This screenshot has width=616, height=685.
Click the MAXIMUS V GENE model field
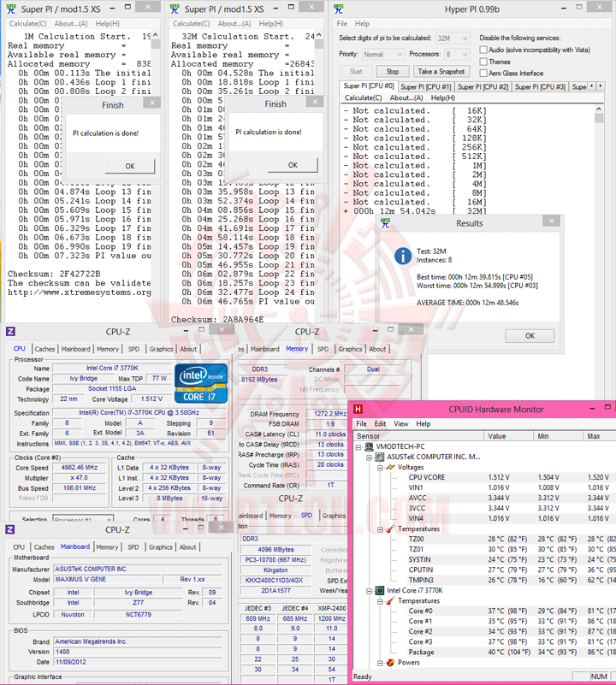tap(106, 579)
